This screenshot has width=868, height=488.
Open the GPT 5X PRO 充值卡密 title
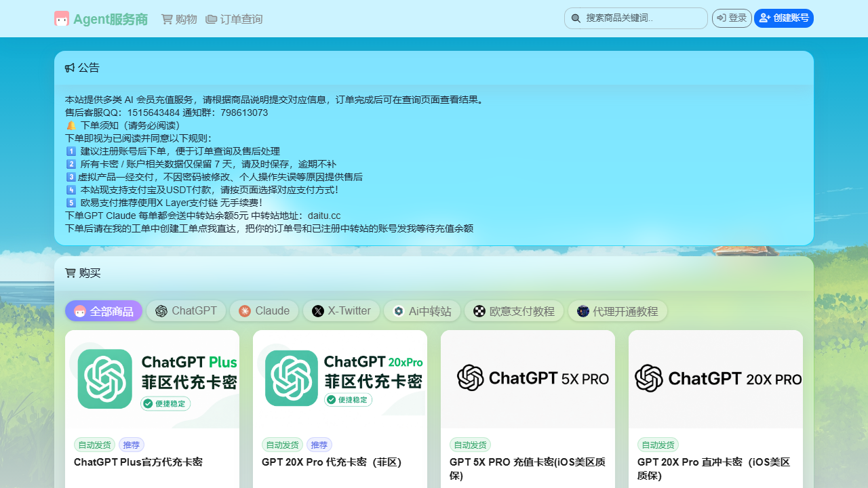point(528,468)
